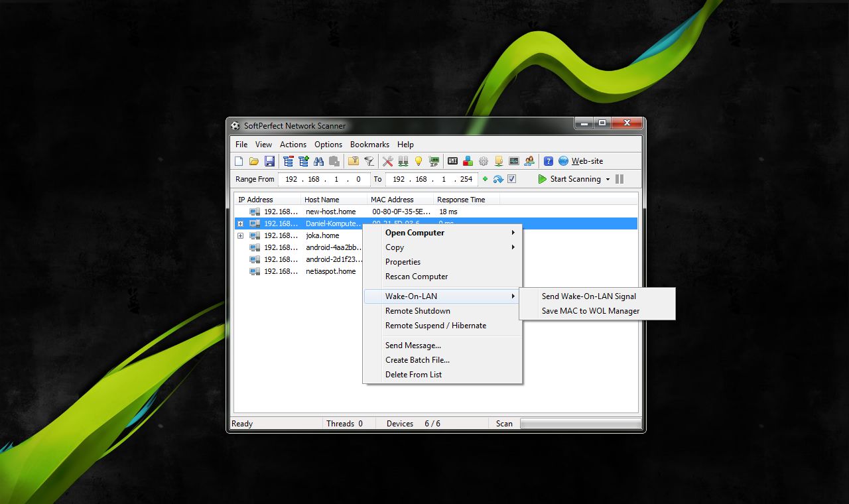Toggle the checkbox next to the IP range
This screenshot has height=504, width=849.
[511, 179]
